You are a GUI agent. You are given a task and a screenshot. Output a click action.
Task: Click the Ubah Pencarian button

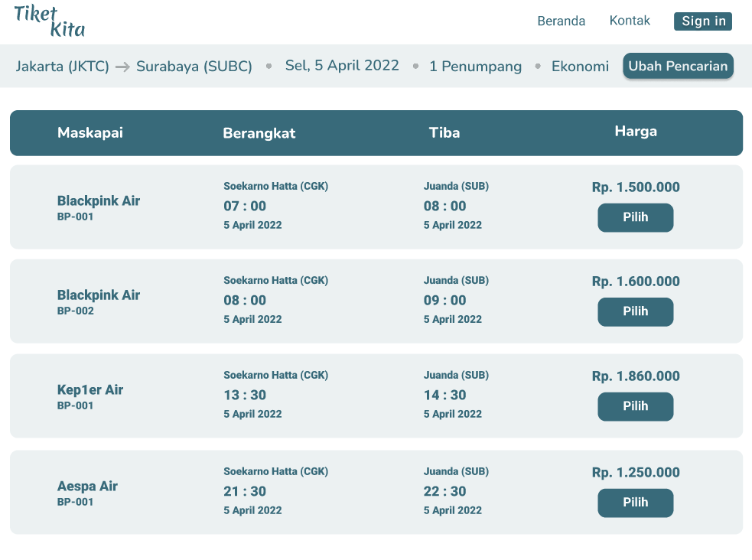(678, 66)
